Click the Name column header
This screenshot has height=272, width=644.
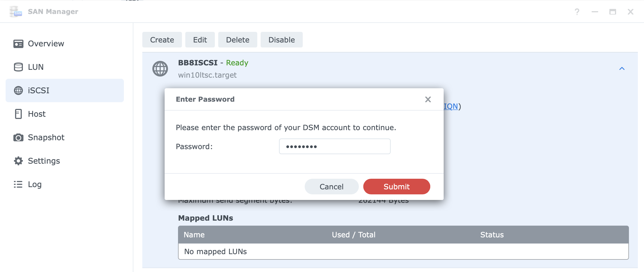pyautogui.click(x=194, y=235)
